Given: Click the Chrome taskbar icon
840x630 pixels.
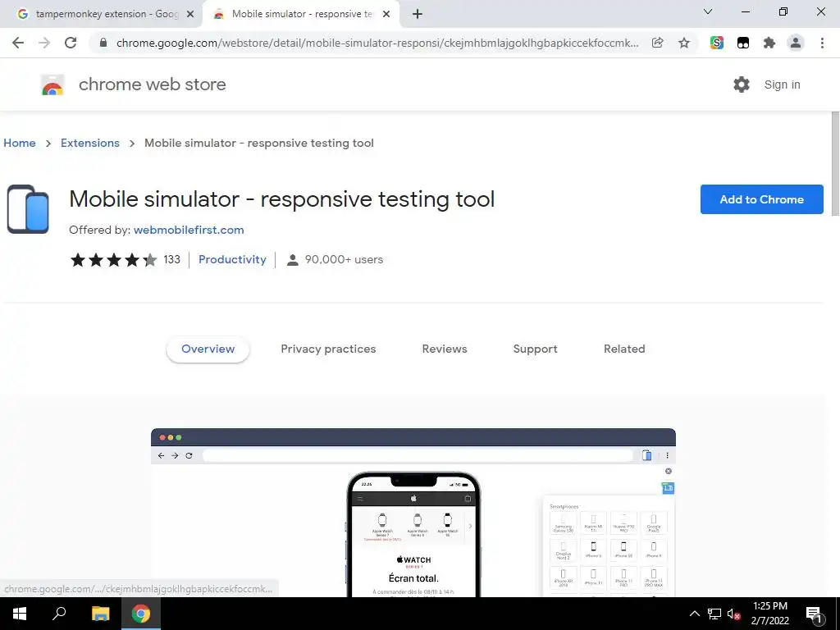Looking at the screenshot, I should coord(141,614).
